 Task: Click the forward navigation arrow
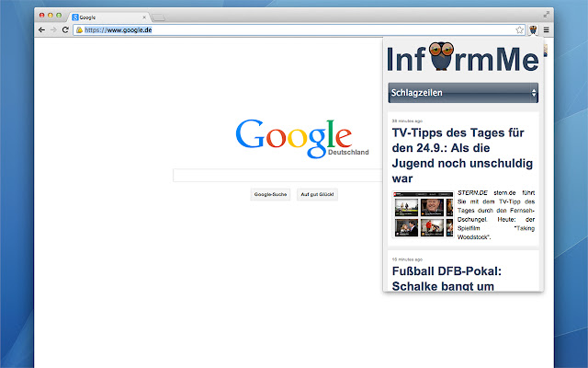pyautogui.click(x=53, y=30)
